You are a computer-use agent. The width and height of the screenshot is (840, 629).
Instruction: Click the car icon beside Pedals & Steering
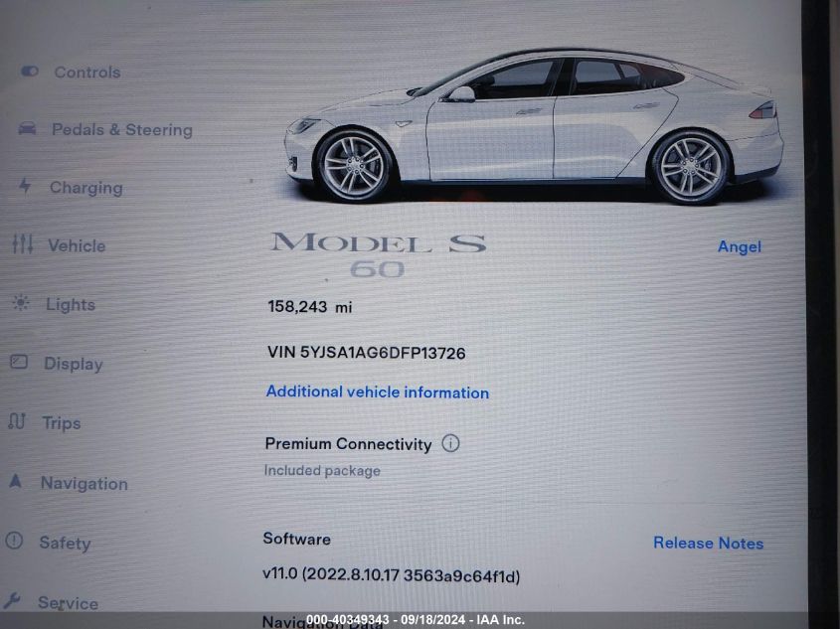click(x=27, y=128)
